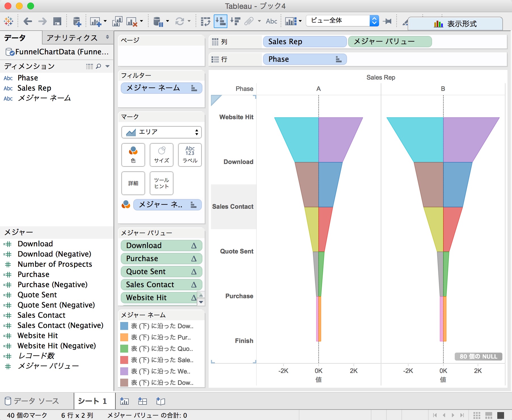Viewport: 512px width, 420px height.
Task: Toggle the 表示形式 panel
Action: coord(455,24)
